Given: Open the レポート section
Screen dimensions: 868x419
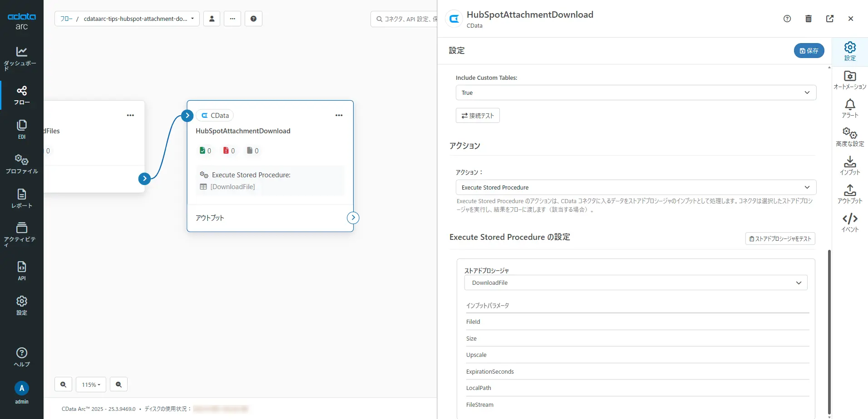Looking at the screenshot, I should (x=21, y=198).
